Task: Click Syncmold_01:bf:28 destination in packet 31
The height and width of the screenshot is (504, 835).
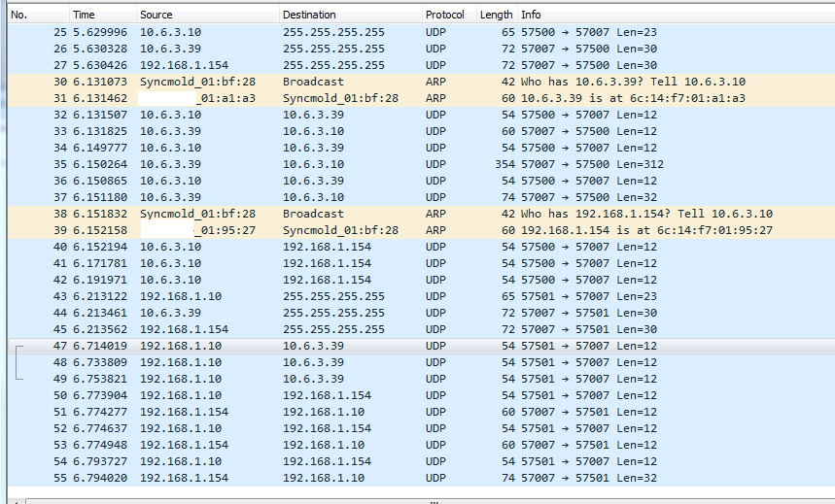Action: (x=340, y=98)
